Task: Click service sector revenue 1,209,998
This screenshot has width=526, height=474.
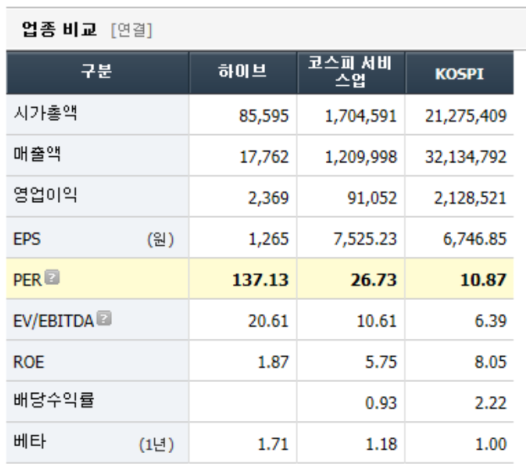Action: [361, 157]
